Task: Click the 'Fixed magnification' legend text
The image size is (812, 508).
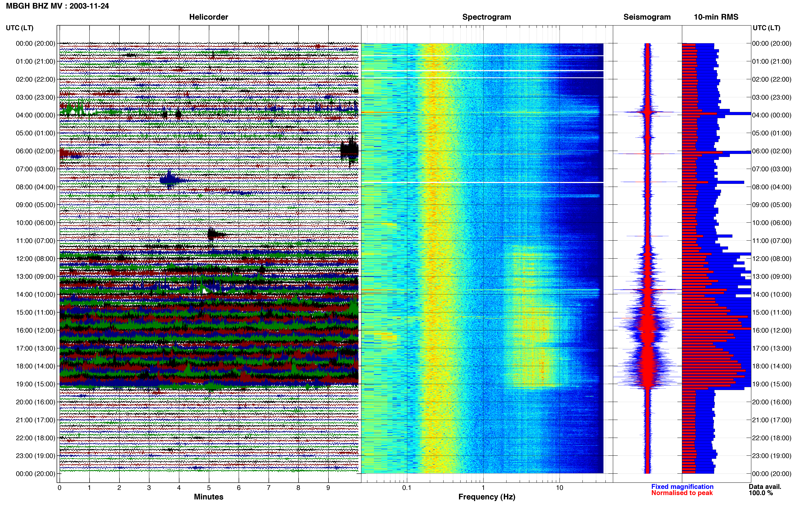Action: point(682,486)
